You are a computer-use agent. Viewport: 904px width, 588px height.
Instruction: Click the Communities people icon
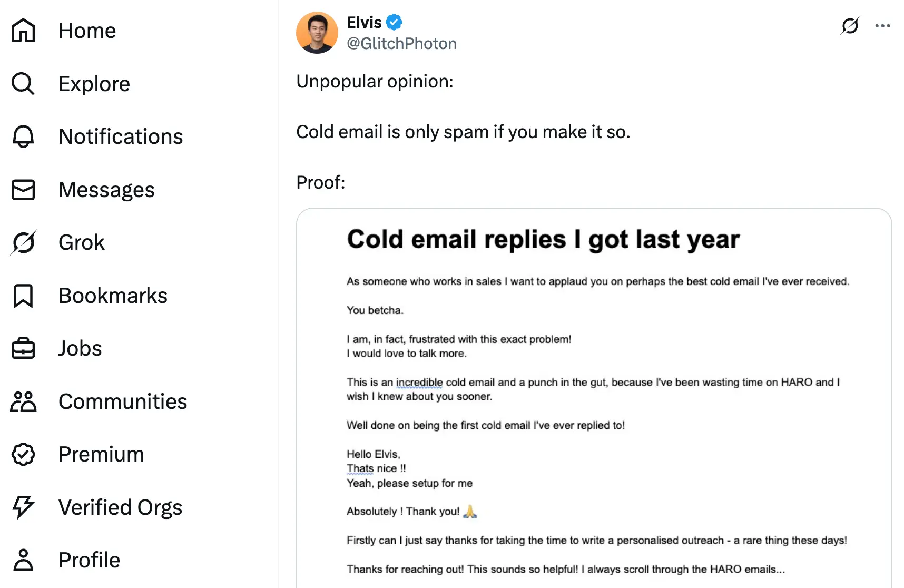[23, 401]
